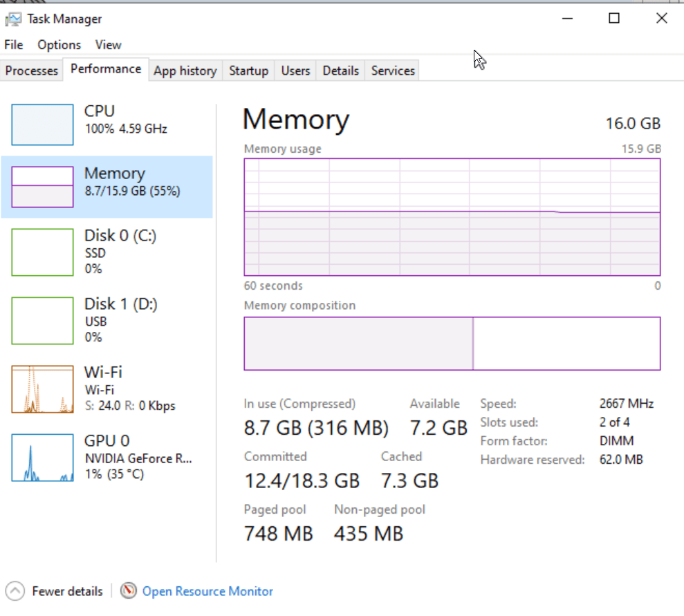Image resolution: width=684 pixels, height=616 pixels.
Task: Open the File menu
Action: coord(14,45)
